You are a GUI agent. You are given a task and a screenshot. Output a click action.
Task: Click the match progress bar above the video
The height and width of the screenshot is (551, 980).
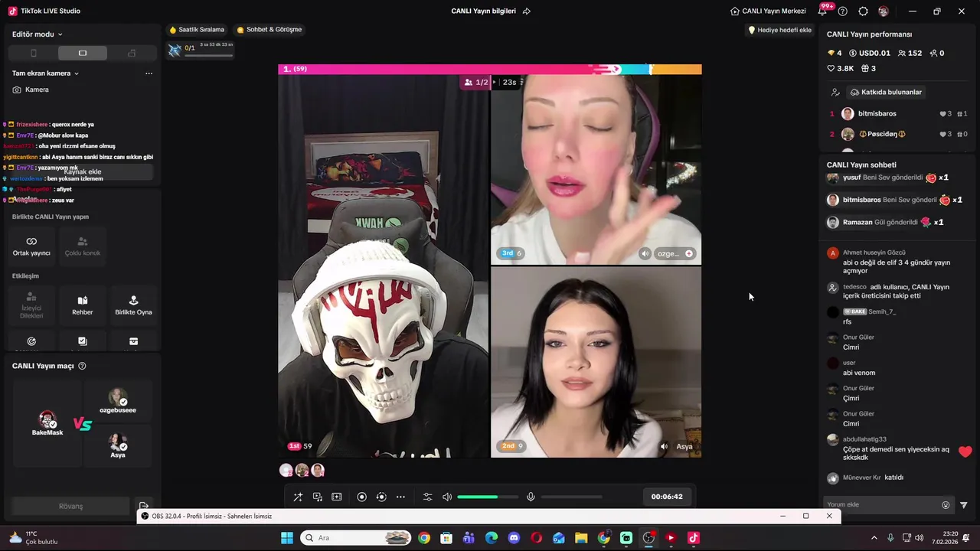[490, 69]
